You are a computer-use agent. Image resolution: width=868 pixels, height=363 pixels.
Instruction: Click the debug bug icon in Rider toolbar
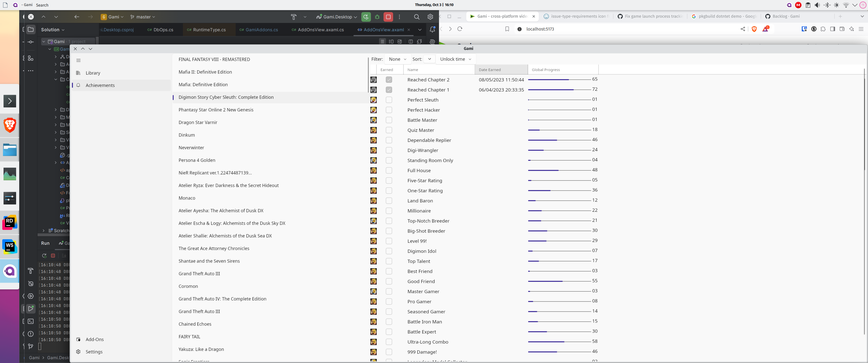click(x=377, y=17)
